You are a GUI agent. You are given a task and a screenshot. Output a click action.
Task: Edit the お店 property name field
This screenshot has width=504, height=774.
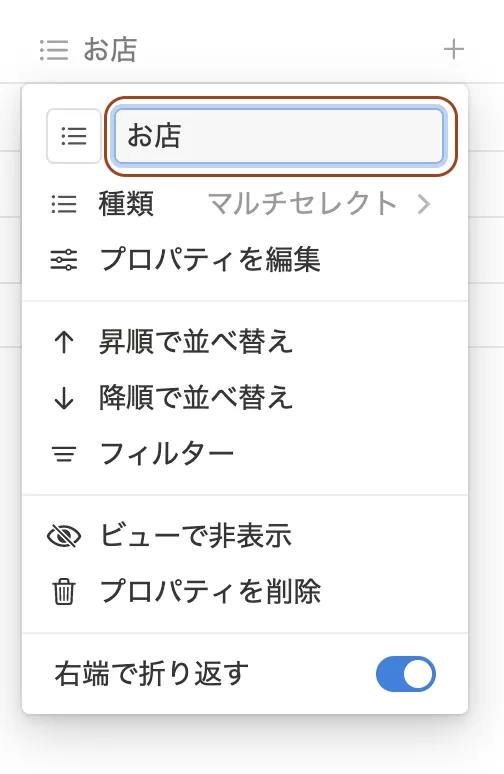(x=279, y=136)
